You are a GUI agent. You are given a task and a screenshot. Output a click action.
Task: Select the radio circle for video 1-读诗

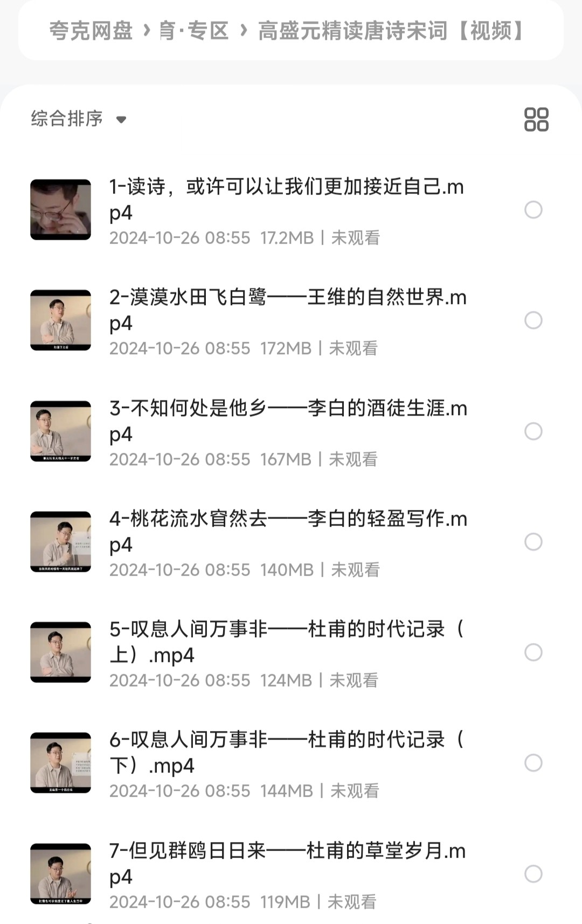pos(533,210)
